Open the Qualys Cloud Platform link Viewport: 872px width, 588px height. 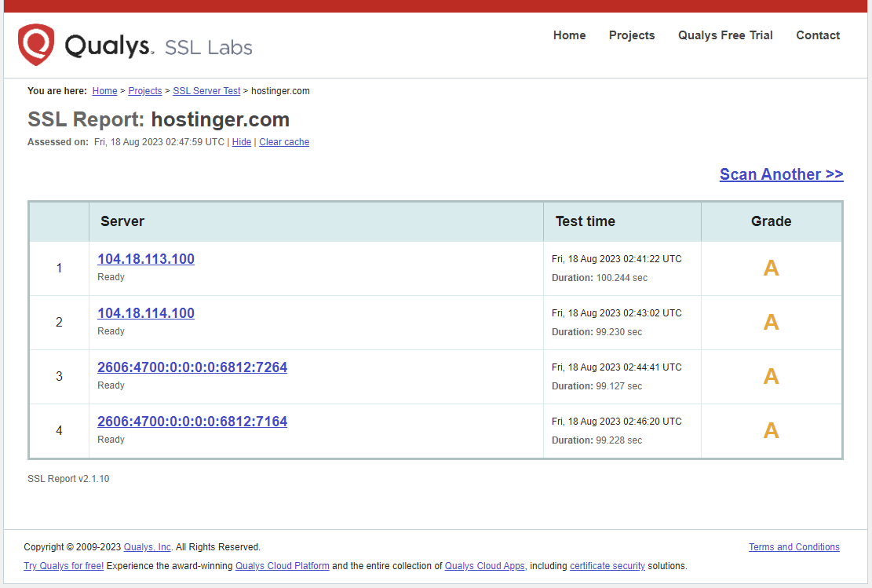282,565
